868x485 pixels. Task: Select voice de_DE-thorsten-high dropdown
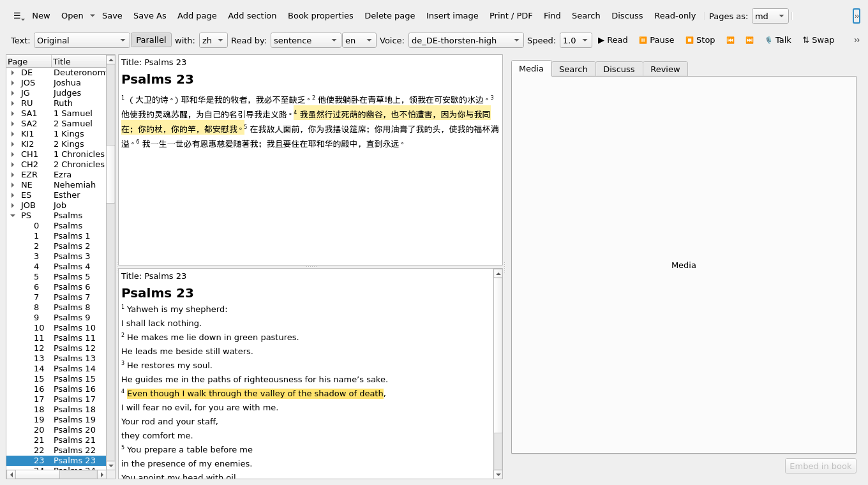tap(466, 40)
